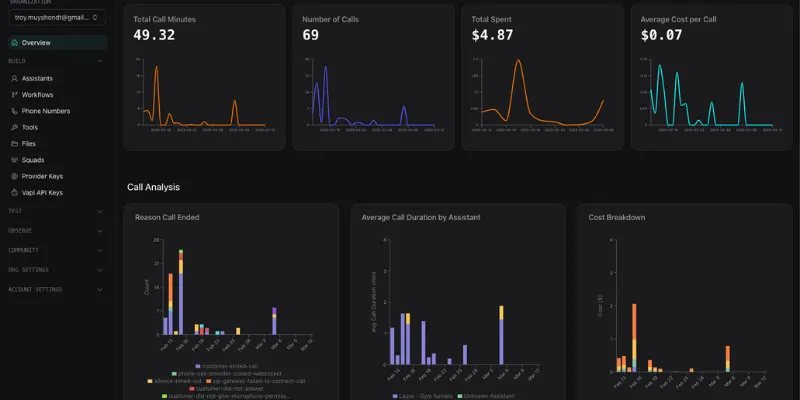Open the Overview page
800x400 pixels.
[57, 43]
